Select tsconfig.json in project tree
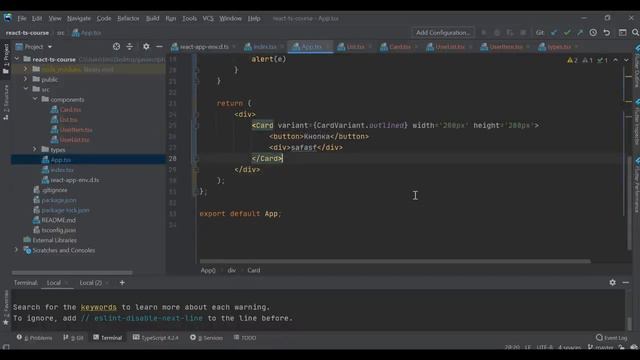 [58, 230]
